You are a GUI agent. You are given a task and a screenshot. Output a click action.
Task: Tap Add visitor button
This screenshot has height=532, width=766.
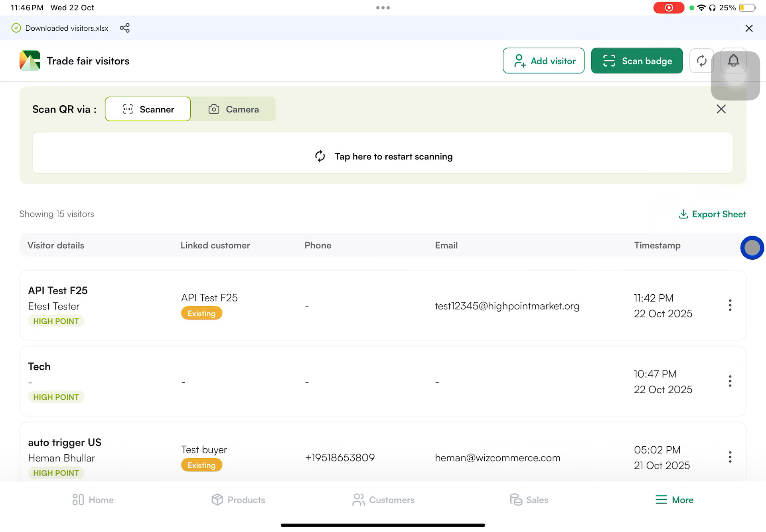coord(543,61)
